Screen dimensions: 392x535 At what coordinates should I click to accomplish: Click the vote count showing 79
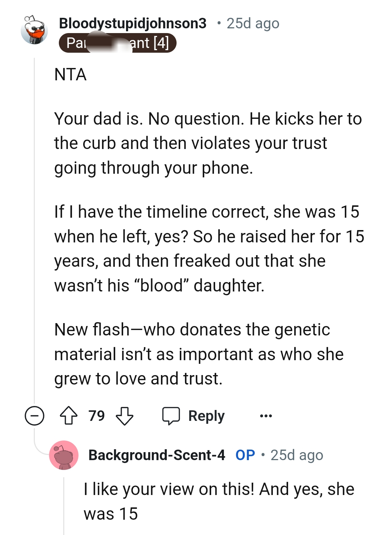click(x=96, y=415)
